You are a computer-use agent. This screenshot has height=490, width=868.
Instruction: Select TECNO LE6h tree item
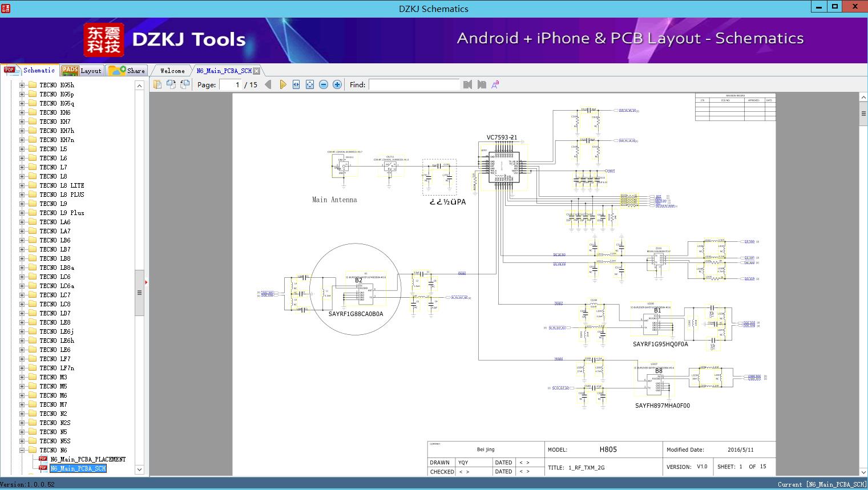[56, 341]
